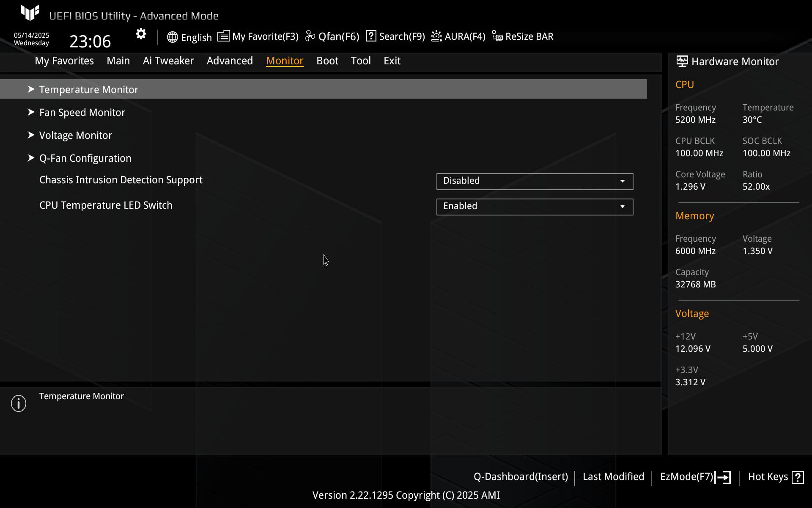The height and width of the screenshot is (508, 812).
Task: Expand Temperature Monitor submenu
Action: point(88,89)
